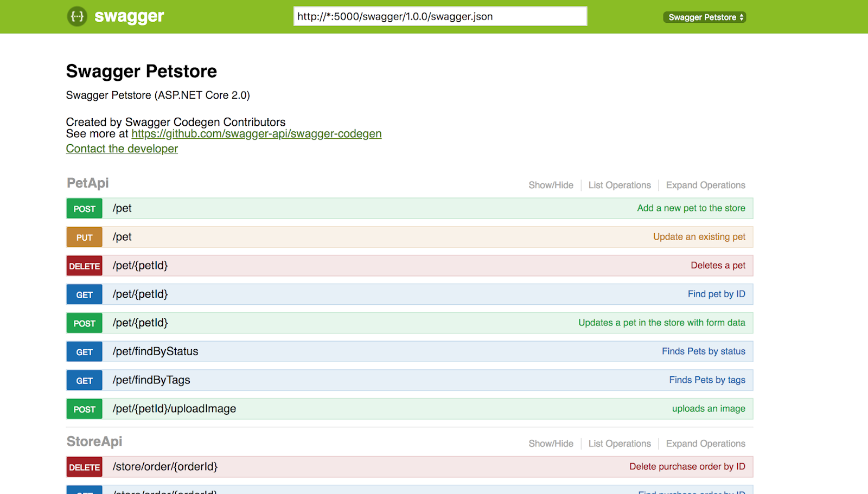Click the PUT method badge

85,238
